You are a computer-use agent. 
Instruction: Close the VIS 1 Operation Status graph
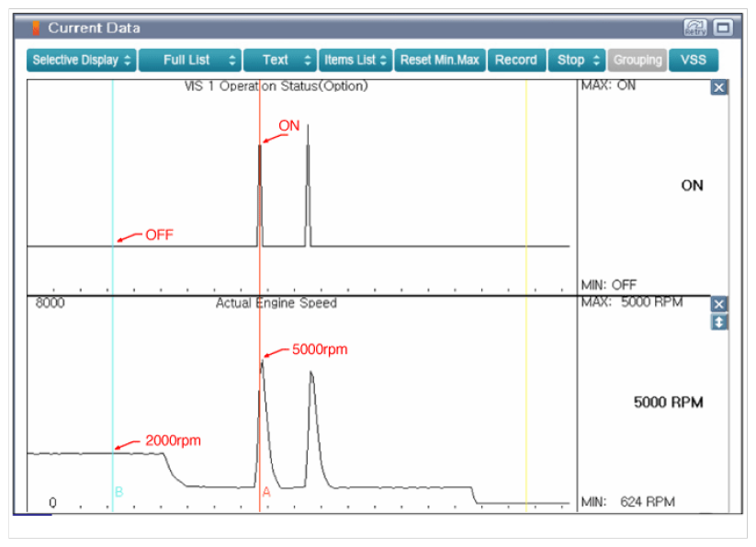719,87
